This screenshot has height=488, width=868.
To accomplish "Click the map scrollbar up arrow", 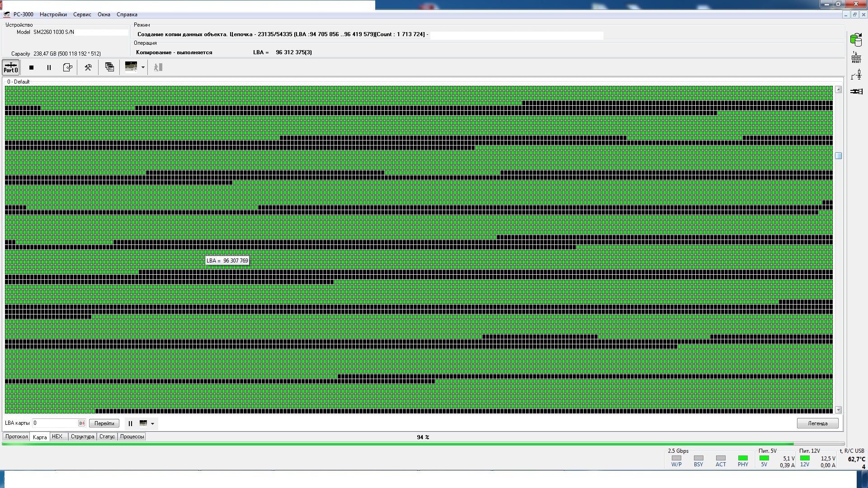I will click(839, 89).
